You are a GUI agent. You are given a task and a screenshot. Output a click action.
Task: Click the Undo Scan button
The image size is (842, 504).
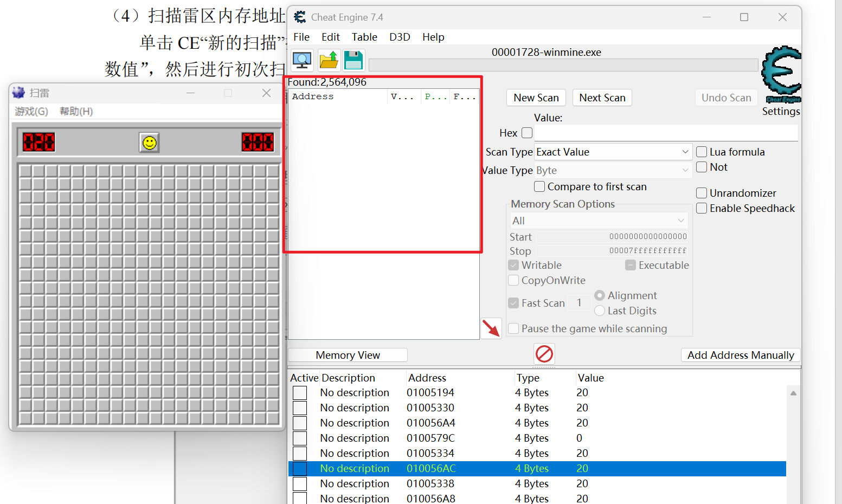pos(727,98)
